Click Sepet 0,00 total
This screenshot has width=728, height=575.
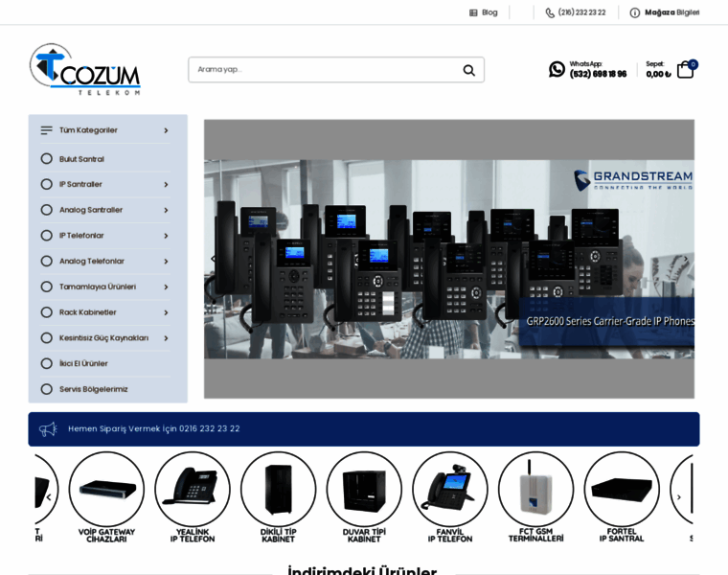pos(658,74)
